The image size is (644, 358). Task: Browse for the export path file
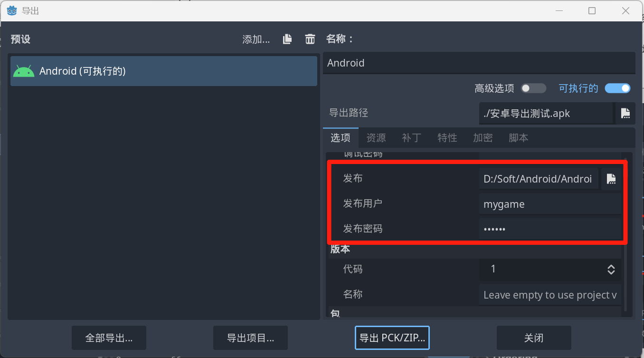[x=625, y=114]
